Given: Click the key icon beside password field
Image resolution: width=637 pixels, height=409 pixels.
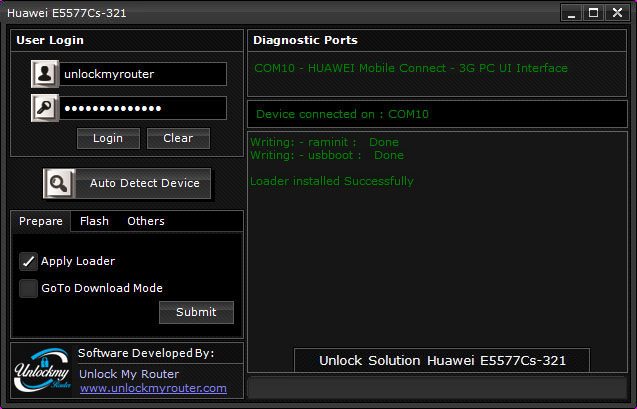Looking at the screenshot, I should (45, 108).
